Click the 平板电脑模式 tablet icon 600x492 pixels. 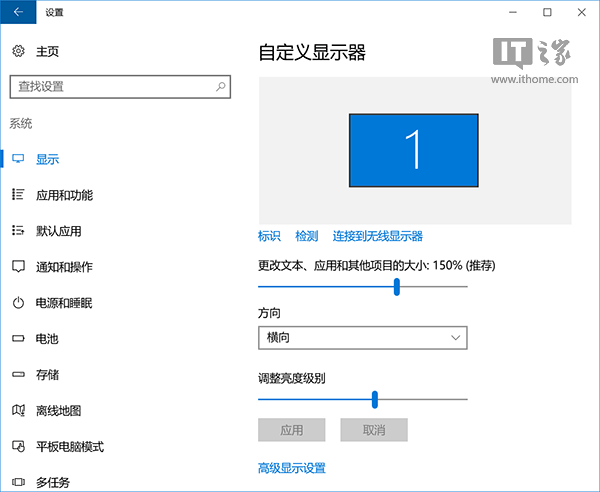18,446
